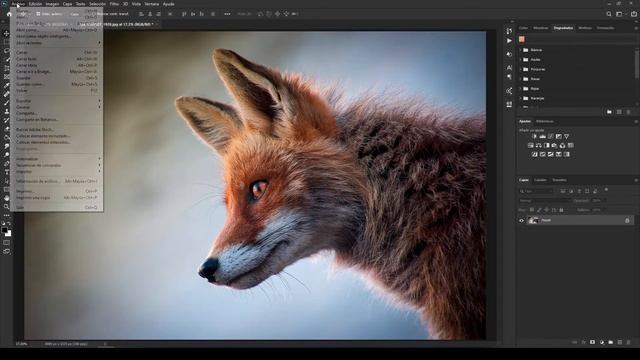
Task: Hide the Fondo layer with eye icon
Action: coord(521,220)
